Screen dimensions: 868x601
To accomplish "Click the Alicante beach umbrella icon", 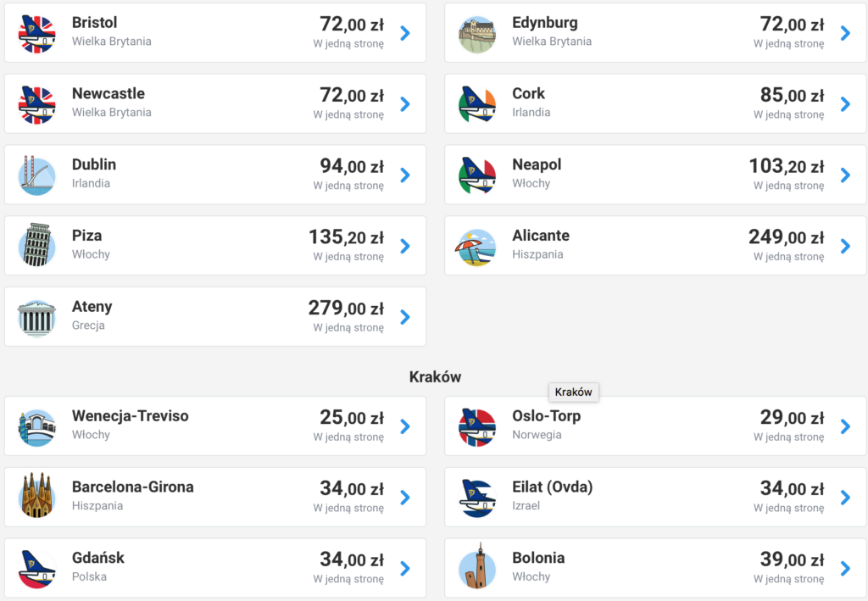I will click(477, 246).
